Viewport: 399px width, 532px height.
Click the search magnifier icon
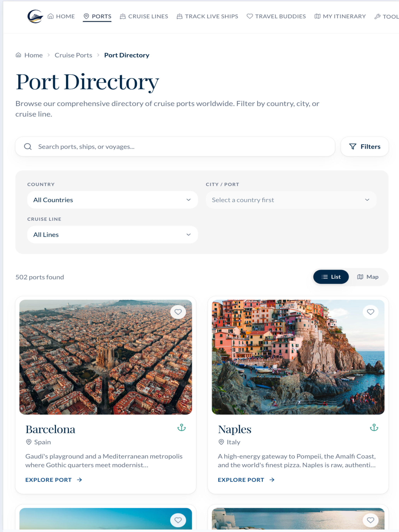point(28,147)
